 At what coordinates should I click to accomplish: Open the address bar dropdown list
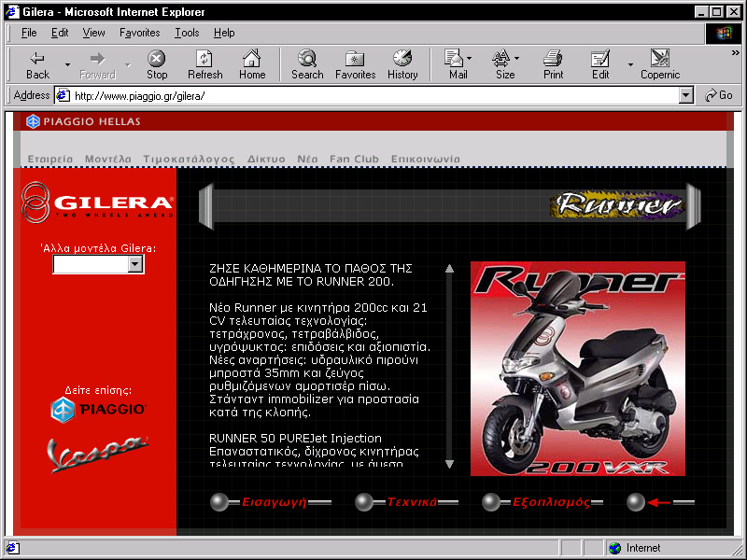click(686, 96)
